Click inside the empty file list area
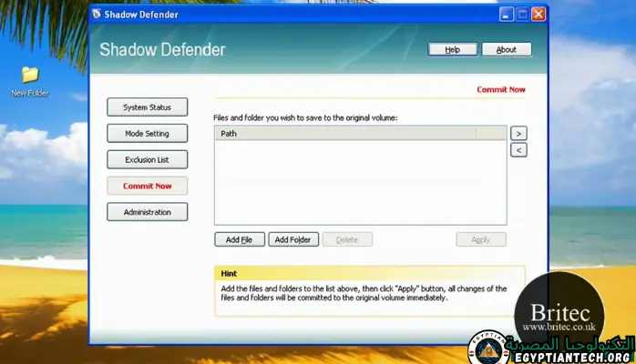The height and width of the screenshot is (364, 636). point(359,182)
